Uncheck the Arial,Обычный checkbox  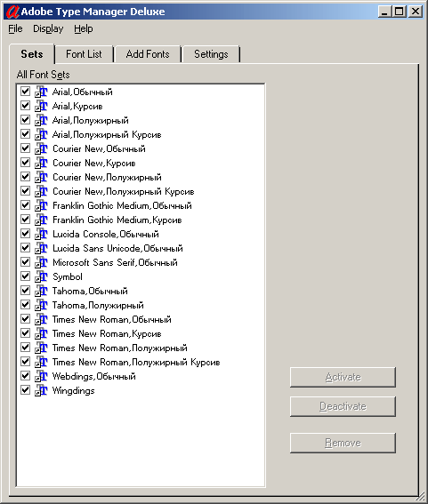[25, 92]
